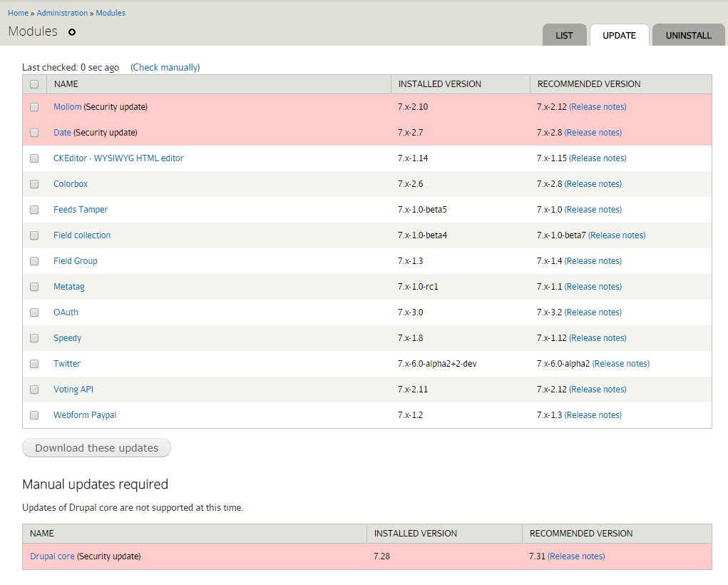Click the Manual updates required heading
Viewport: 728px width, 585px height.
pos(95,484)
